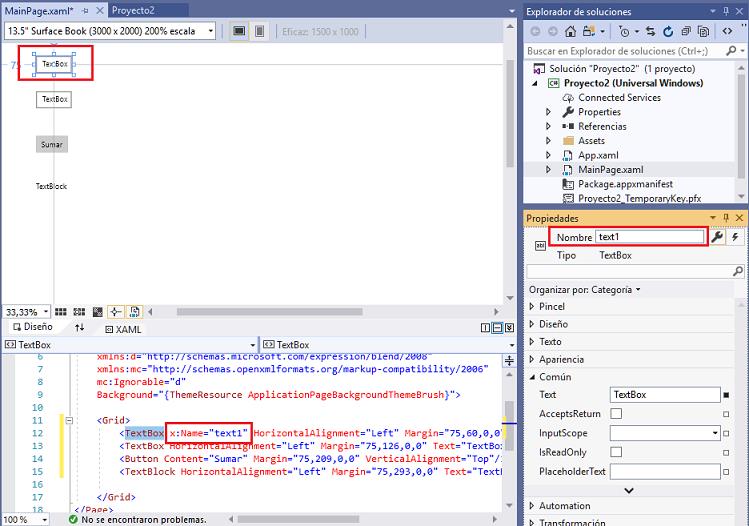Click the designer horizontal scrollbar thumb
Screen dimensions: 749x526
pos(269,311)
